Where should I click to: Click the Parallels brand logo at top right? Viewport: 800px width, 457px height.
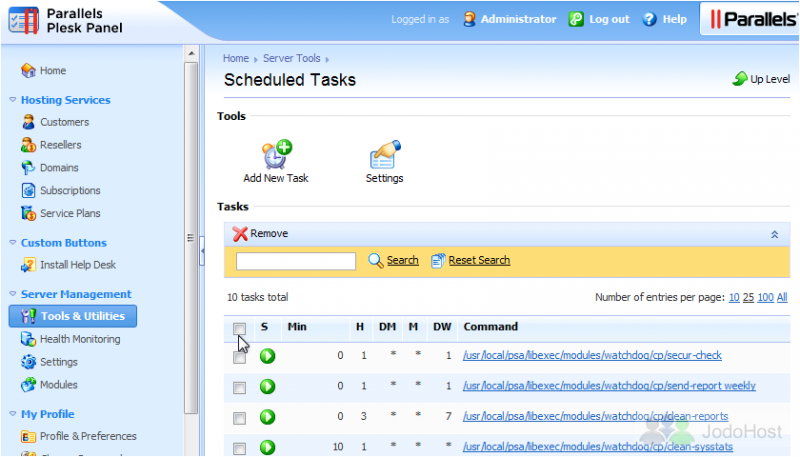754,19
